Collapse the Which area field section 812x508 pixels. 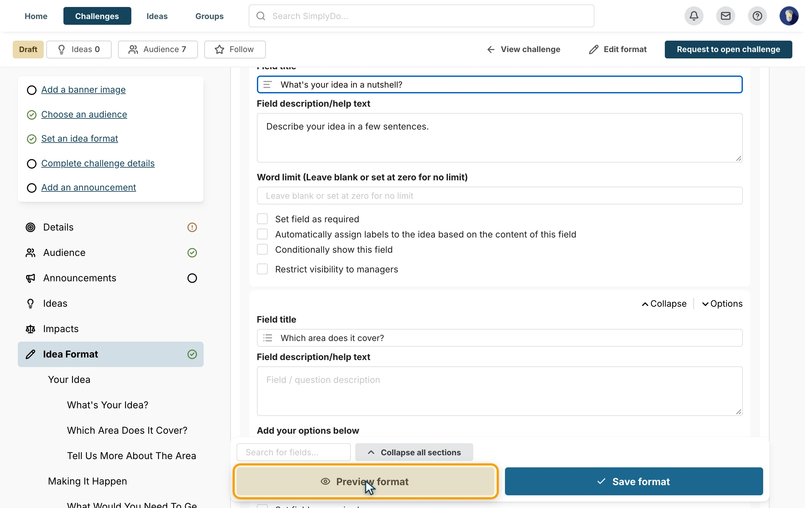coord(664,304)
